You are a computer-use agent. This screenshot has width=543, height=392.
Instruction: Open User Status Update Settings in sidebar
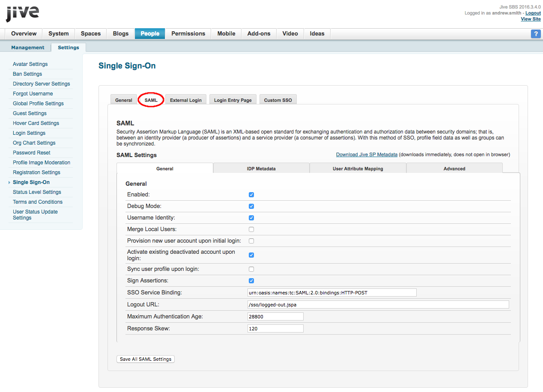click(35, 215)
